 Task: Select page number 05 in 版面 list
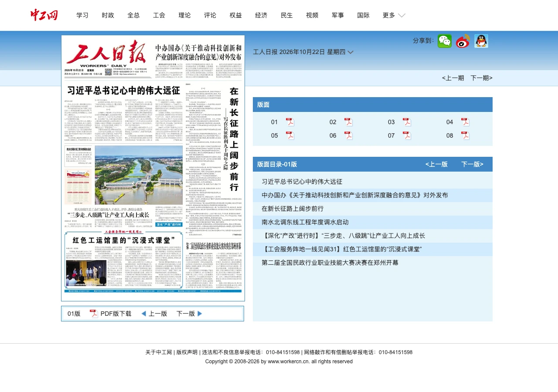274,135
